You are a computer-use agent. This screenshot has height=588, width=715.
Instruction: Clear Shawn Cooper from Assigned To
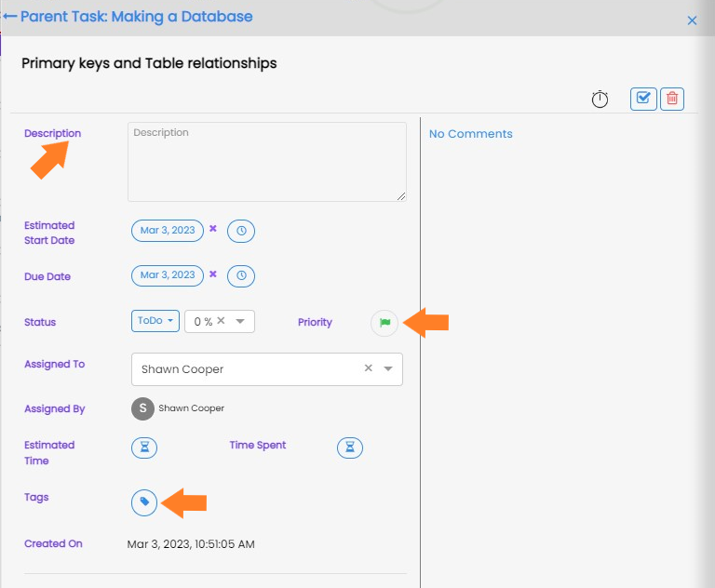pyautogui.click(x=369, y=367)
